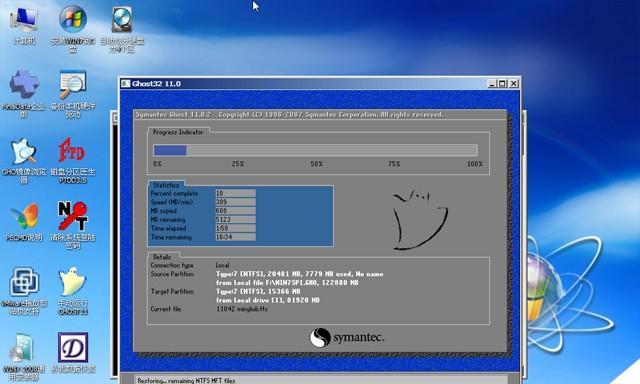
Task: Click the Time remaining value 16:34
Action: click(236, 237)
